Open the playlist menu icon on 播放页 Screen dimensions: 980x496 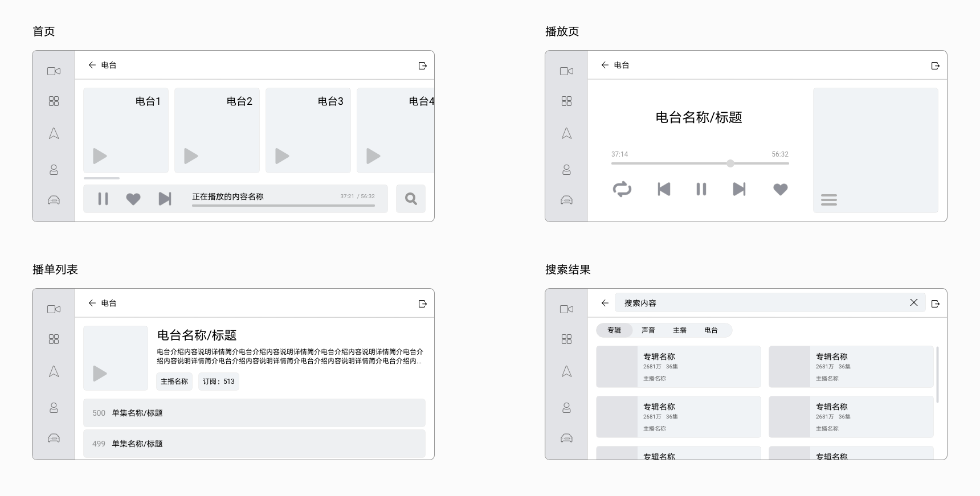[829, 200]
